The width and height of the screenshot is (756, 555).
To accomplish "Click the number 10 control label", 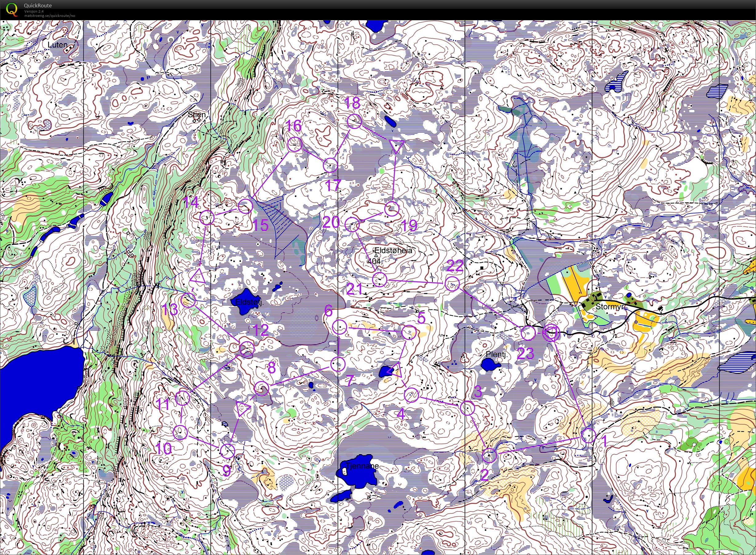I will (164, 449).
